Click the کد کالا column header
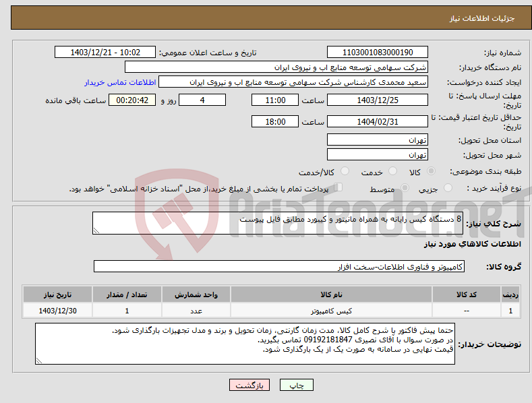Viewport: 532px width, 403px height. (x=467, y=294)
